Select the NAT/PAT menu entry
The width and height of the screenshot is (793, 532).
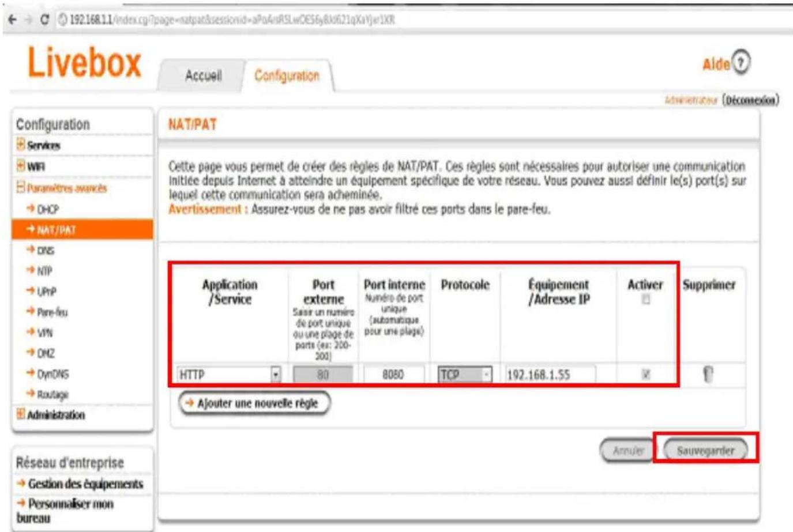tap(82, 229)
